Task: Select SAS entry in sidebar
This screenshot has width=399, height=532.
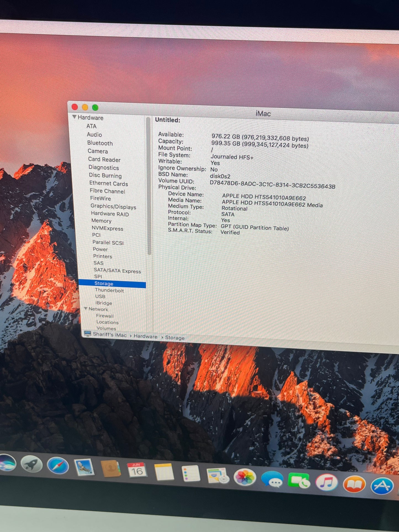Action: click(x=99, y=263)
